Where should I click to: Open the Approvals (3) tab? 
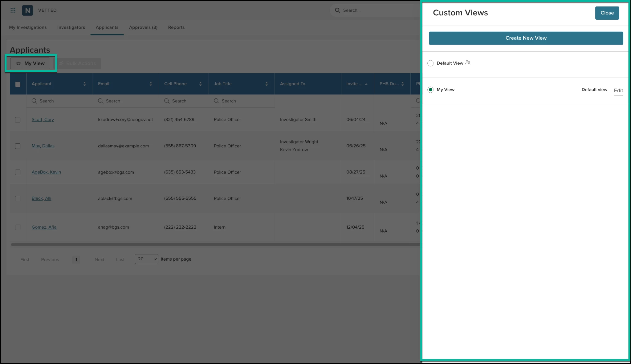pyautogui.click(x=143, y=27)
